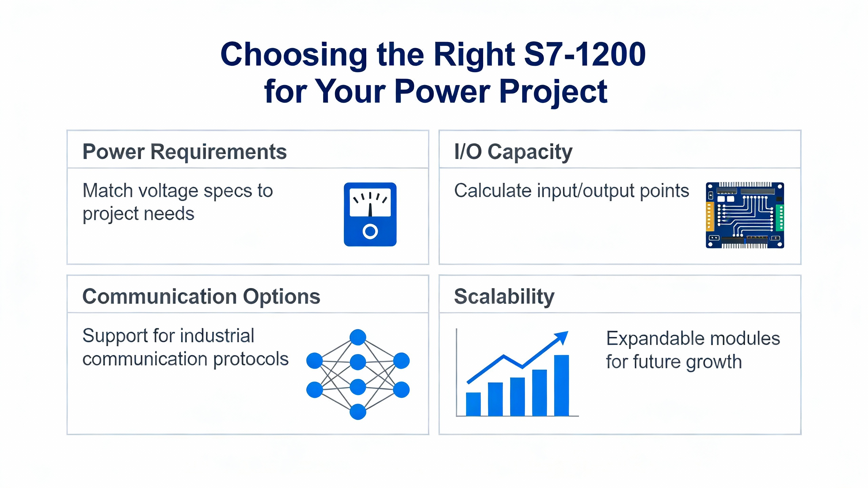The width and height of the screenshot is (868, 488).
Task: Click the white knob circle on the voltmeter
Action: tap(370, 231)
